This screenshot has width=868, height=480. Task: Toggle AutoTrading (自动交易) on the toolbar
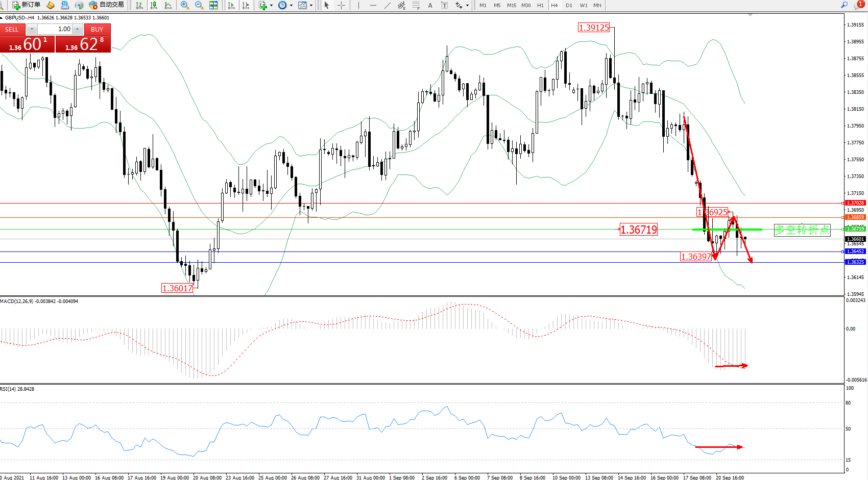point(106,5)
